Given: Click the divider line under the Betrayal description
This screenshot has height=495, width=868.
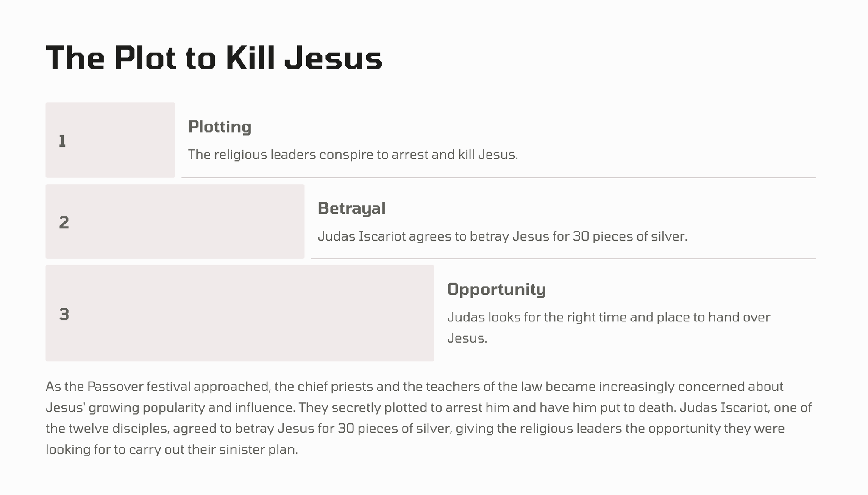Looking at the screenshot, I should click(x=563, y=258).
